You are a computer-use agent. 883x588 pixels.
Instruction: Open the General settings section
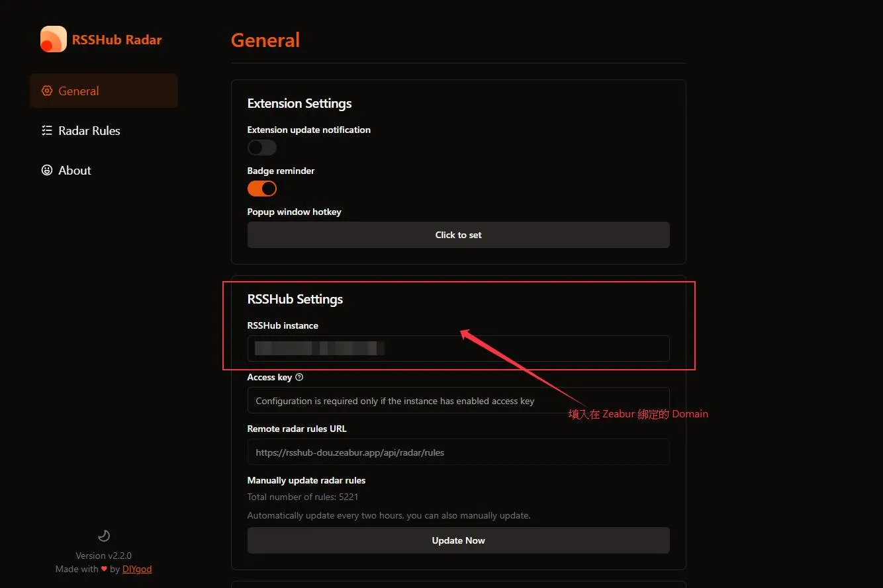coord(79,91)
